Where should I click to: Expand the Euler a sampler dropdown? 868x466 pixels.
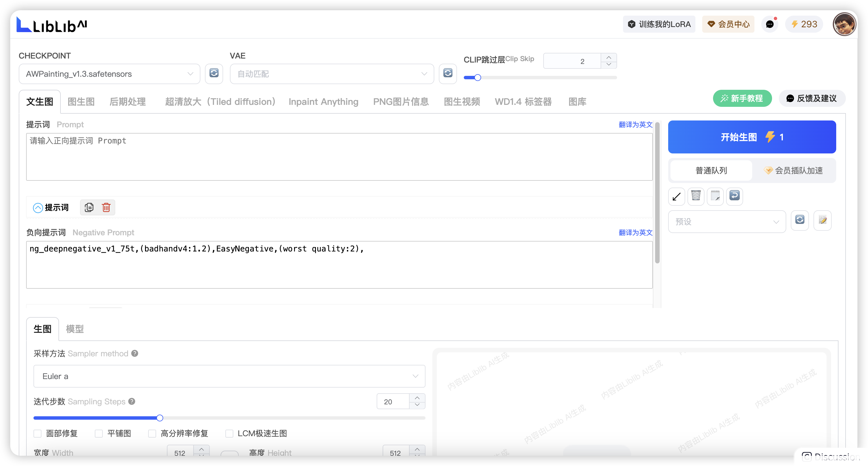click(229, 376)
